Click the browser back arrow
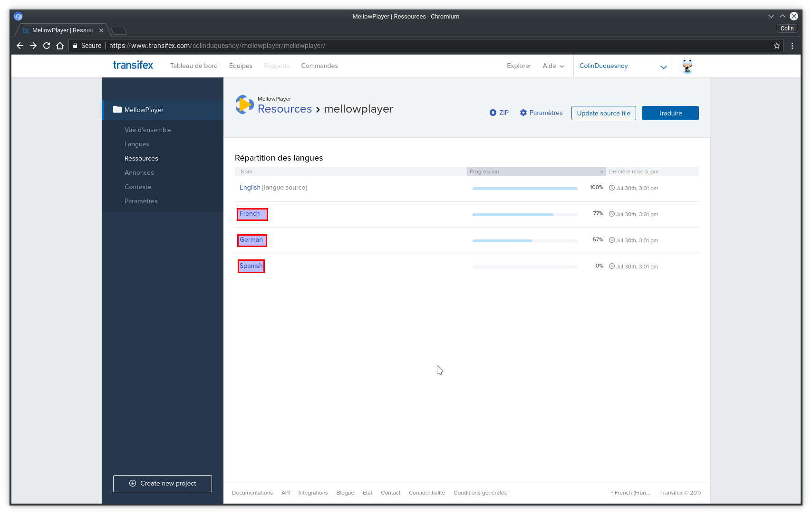This screenshot has width=812, height=515. [x=19, y=46]
